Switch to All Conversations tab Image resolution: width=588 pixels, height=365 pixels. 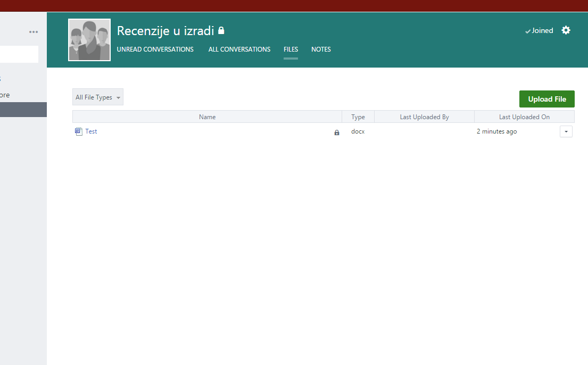point(239,49)
